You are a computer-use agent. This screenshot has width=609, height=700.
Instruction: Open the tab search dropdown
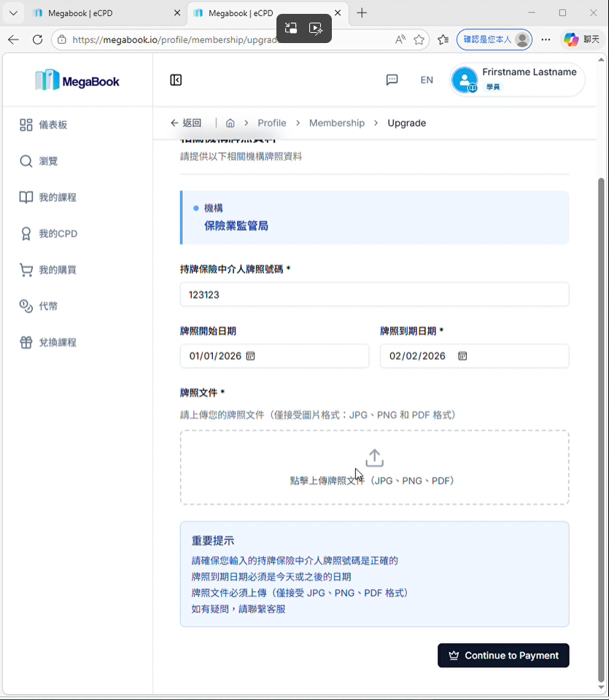(13, 13)
